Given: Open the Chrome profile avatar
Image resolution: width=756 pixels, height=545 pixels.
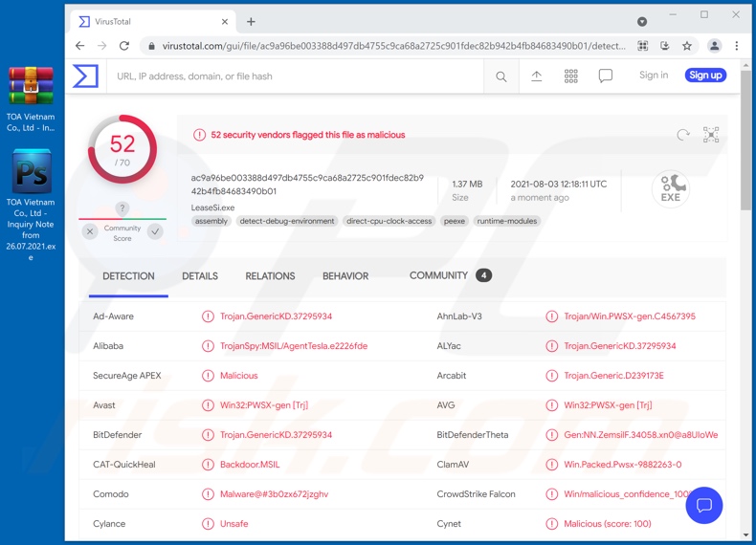Looking at the screenshot, I should 714,46.
